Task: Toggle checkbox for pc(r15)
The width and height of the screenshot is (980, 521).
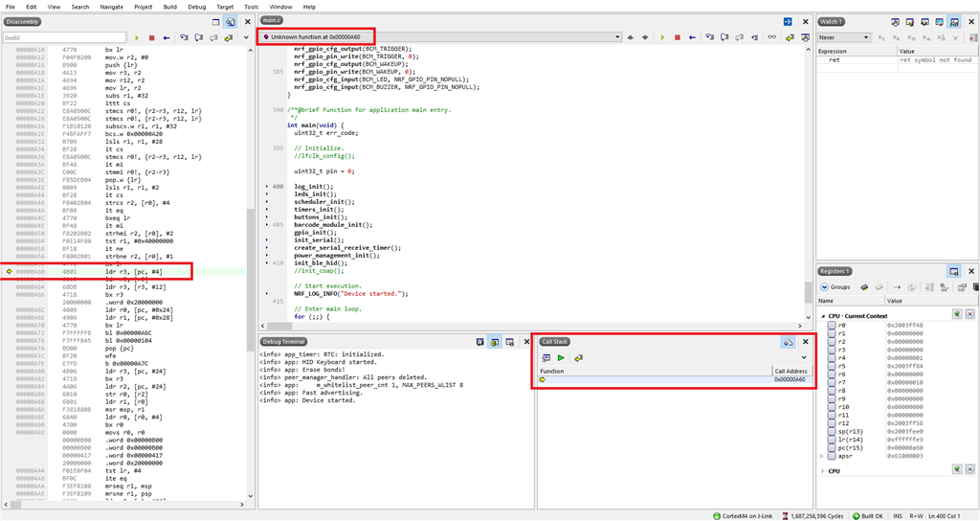Action: [832, 447]
